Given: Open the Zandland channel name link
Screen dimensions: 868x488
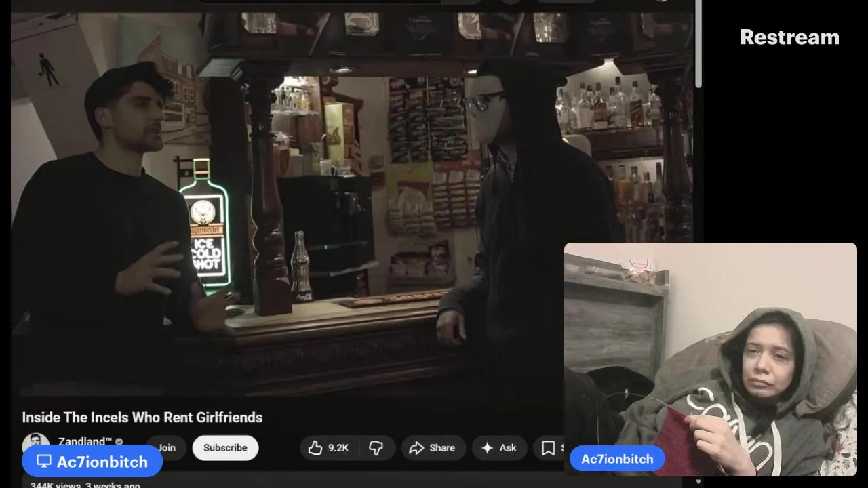Looking at the screenshot, I should pyautogui.click(x=85, y=441).
